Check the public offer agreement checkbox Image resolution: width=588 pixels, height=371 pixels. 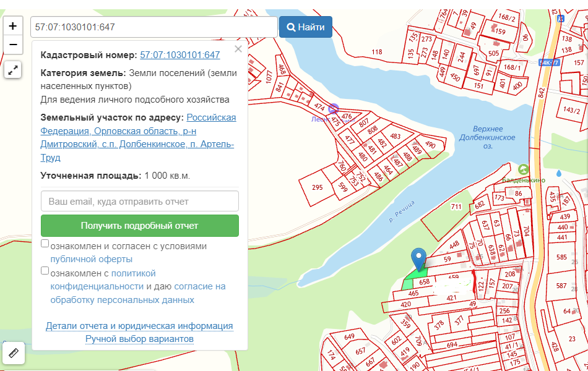[45, 244]
